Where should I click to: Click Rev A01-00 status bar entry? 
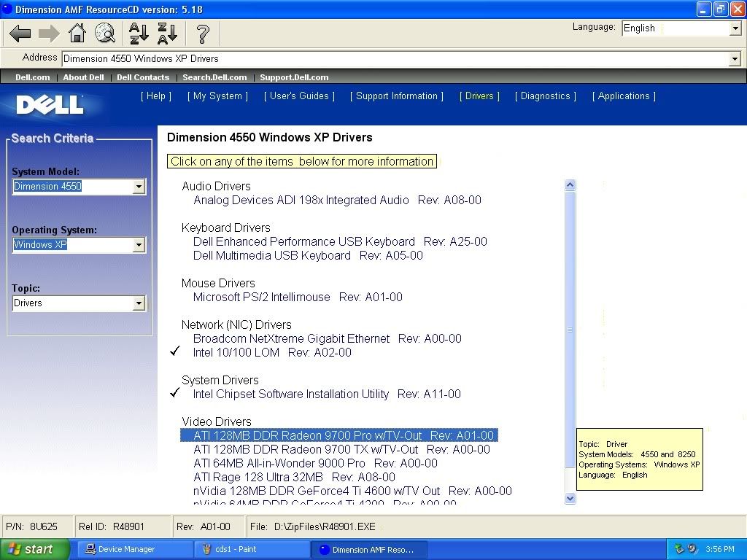pyautogui.click(x=204, y=526)
